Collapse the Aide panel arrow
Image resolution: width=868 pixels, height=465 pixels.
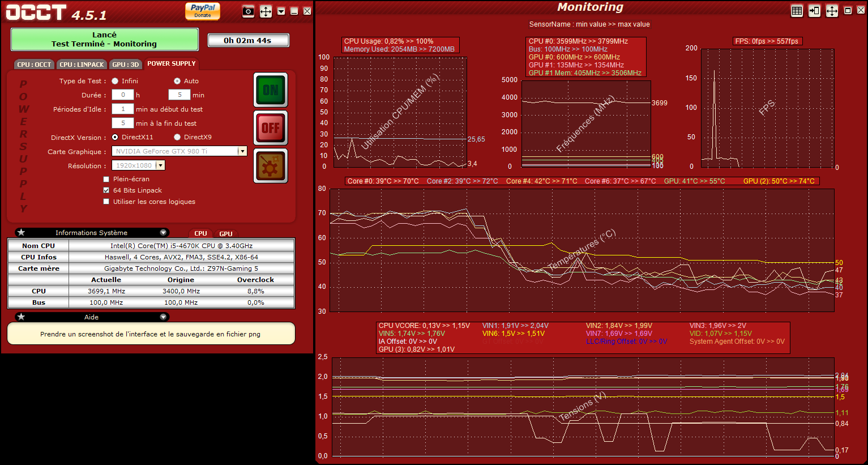tap(163, 317)
